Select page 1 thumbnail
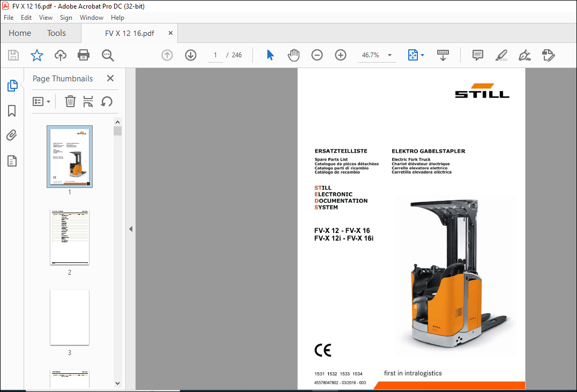 tap(70, 157)
